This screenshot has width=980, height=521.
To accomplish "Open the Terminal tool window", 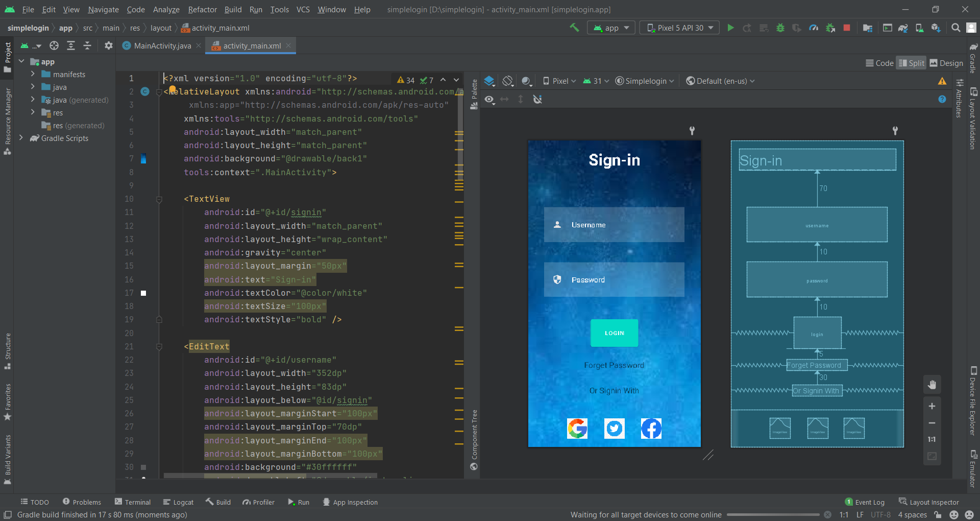I will pos(133,502).
